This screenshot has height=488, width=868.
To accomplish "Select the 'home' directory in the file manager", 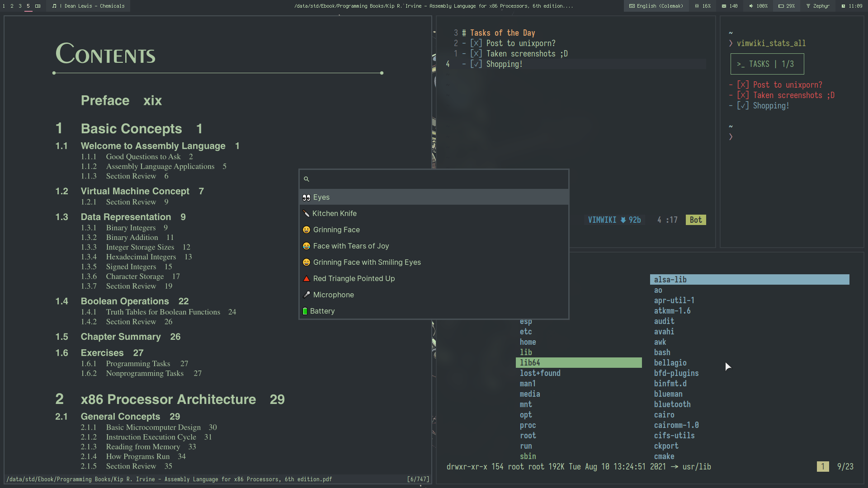I will (x=528, y=342).
